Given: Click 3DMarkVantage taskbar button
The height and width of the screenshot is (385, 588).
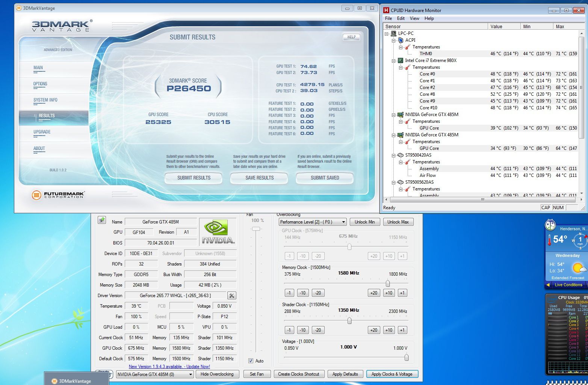Looking at the screenshot, I should (77, 379).
